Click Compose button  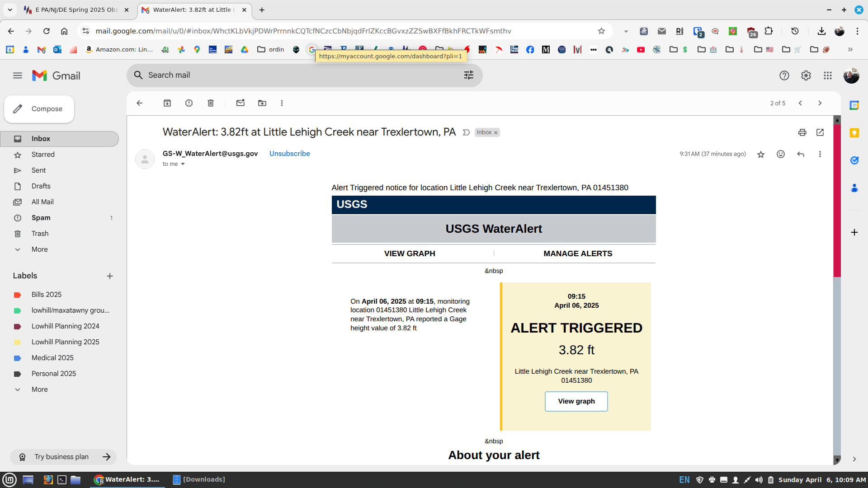point(39,109)
